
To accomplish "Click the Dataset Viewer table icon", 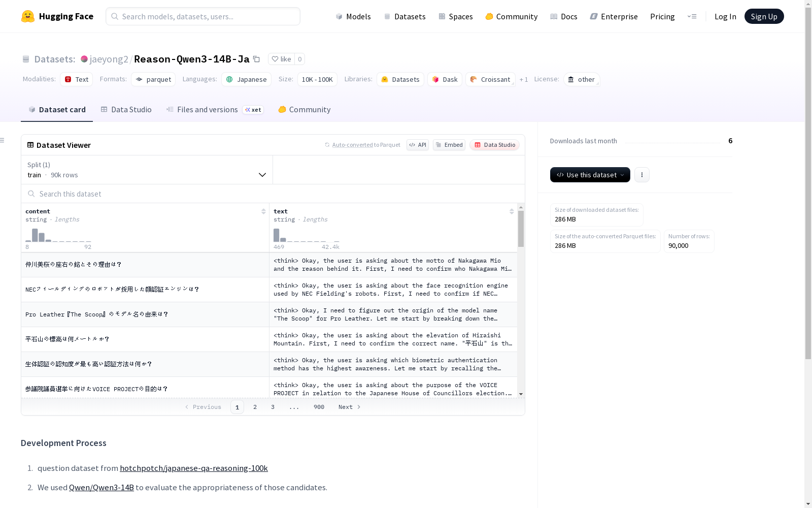I will tap(30, 145).
